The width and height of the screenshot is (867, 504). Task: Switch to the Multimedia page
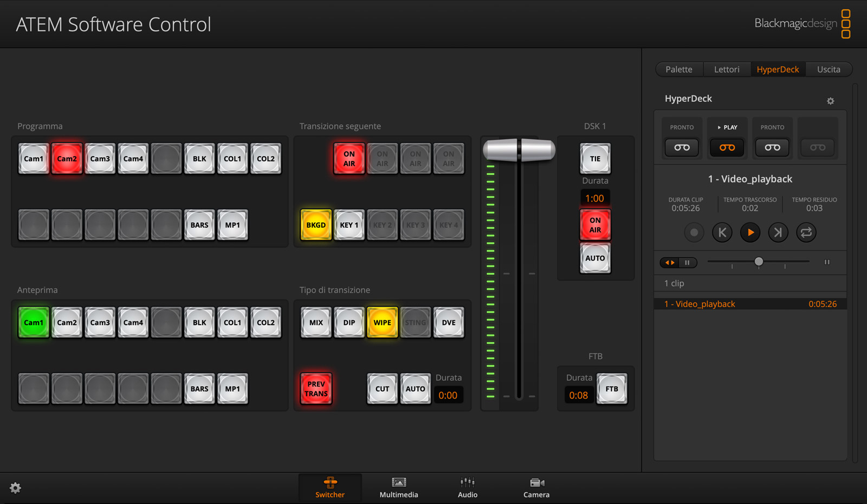(x=398, y=487)
